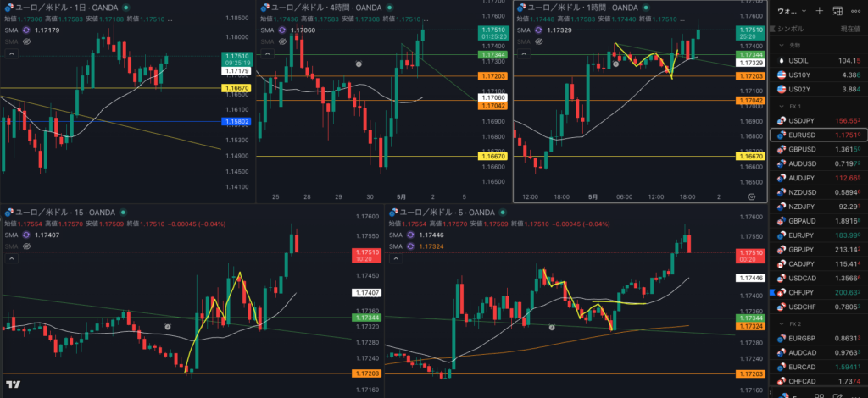Open the watchlist name dropdown
Screen dimensions: 868x398
[x=786, y=10]
